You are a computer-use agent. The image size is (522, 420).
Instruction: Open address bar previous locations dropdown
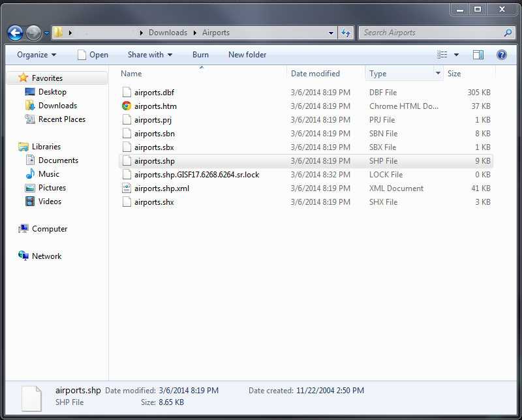331,33
